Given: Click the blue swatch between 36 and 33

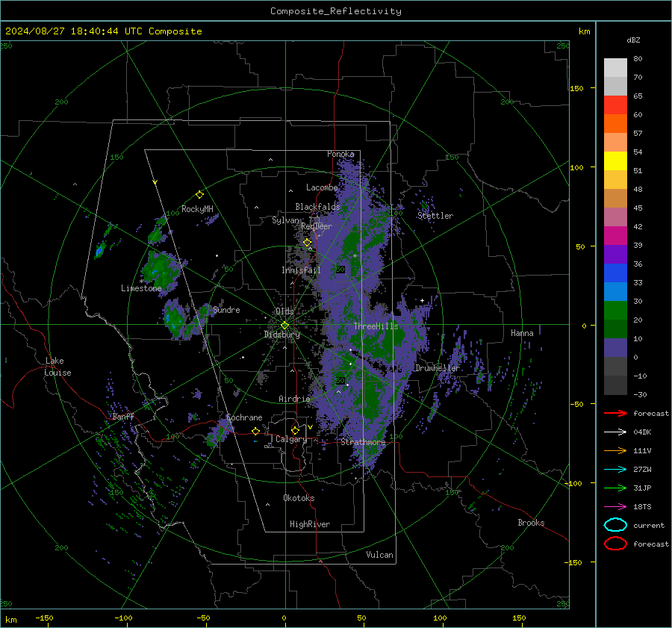Looking at the screenshot, I should click(x=615, y=273).
